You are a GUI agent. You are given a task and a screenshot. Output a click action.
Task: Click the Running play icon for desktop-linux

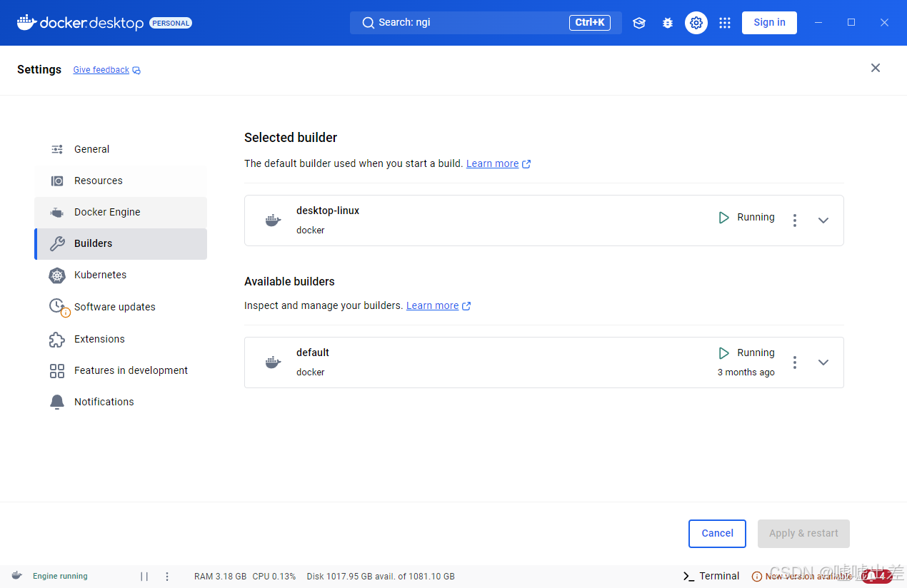(724, 218)
